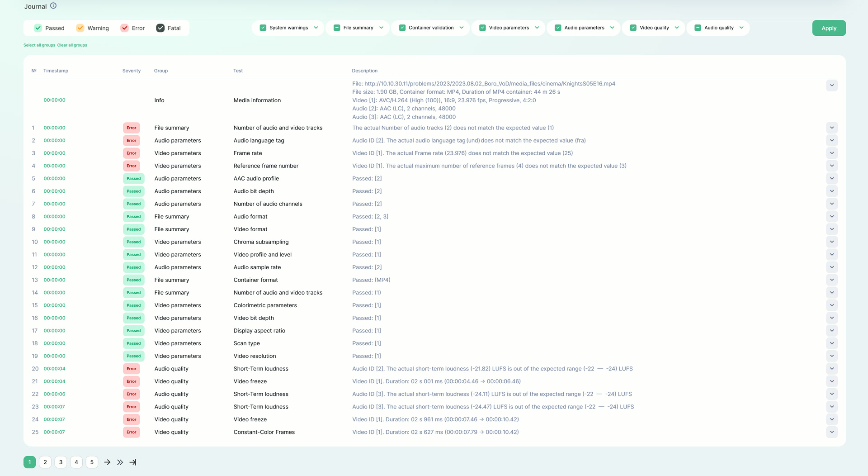
Task: Click the double-arrow skip pages icon
Action: point(120,462)
